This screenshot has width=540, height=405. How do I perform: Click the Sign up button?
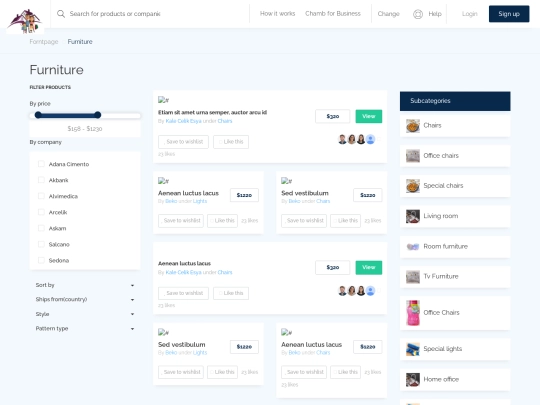pos(509,14)
